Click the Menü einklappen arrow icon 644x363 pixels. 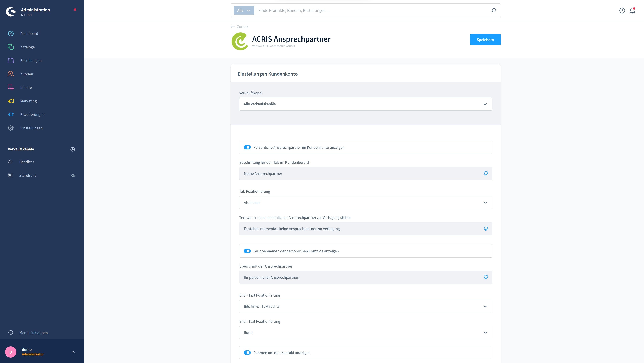(11, 332)
